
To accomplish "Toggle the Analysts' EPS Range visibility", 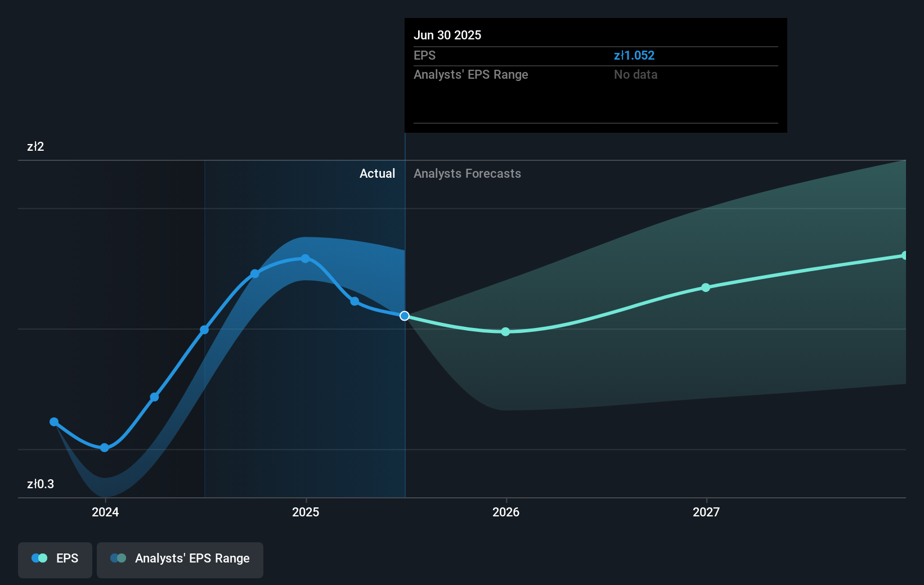I will [x=180, y=559].
